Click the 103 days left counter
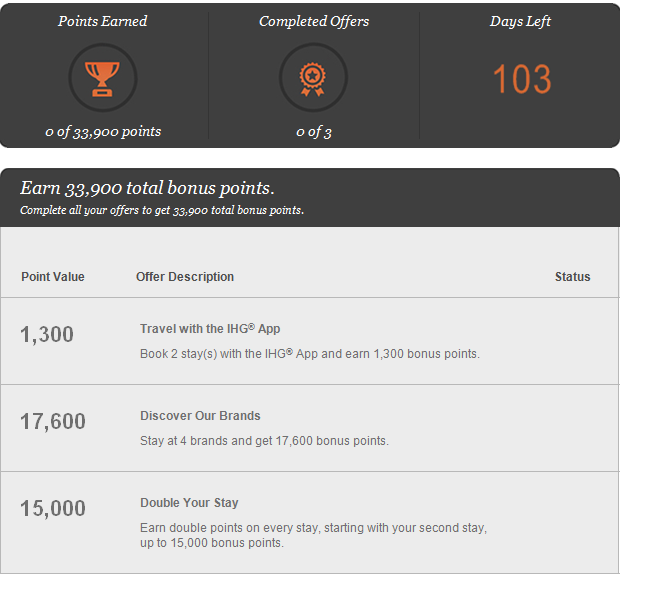 521,80
